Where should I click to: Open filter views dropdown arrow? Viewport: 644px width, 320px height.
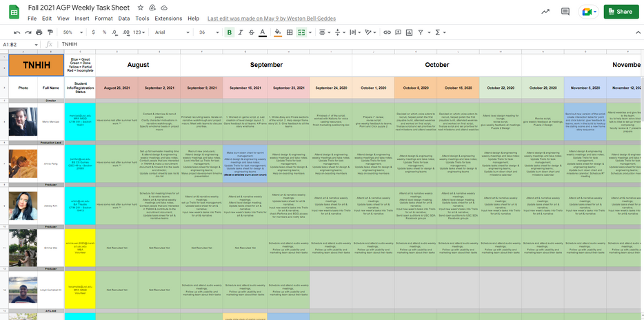tap(429, 32)
